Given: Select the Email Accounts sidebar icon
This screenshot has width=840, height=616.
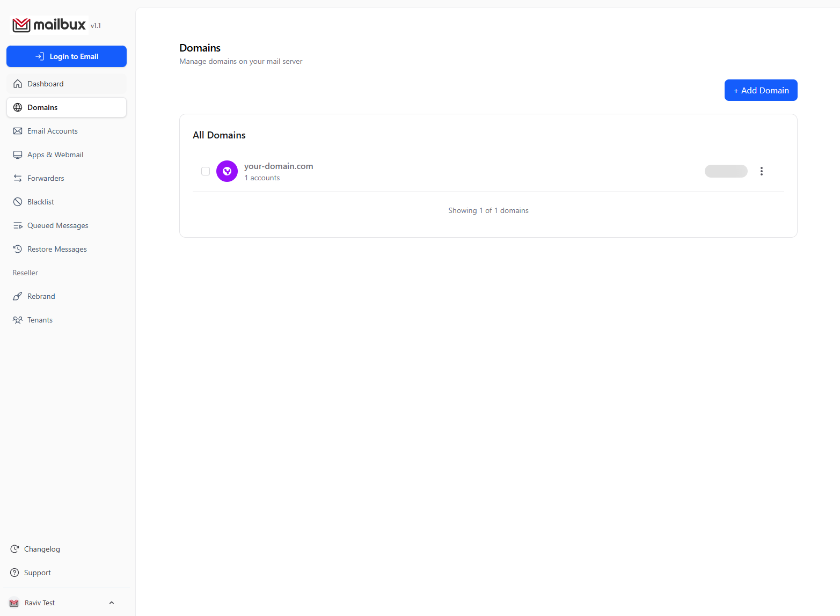Looking at the screenshot, I should click(x=18, y=130).
